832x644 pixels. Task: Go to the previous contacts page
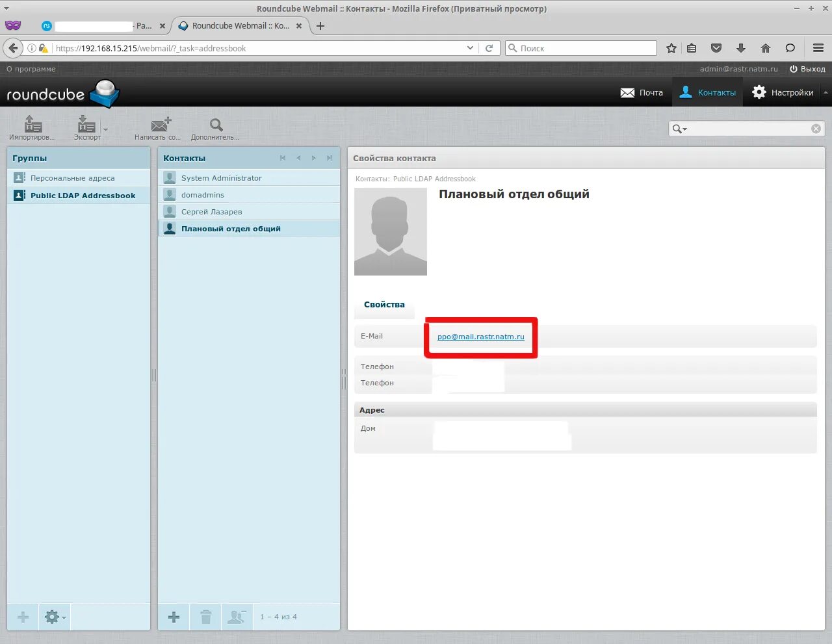pyautogui.click(x=298, y=158)
